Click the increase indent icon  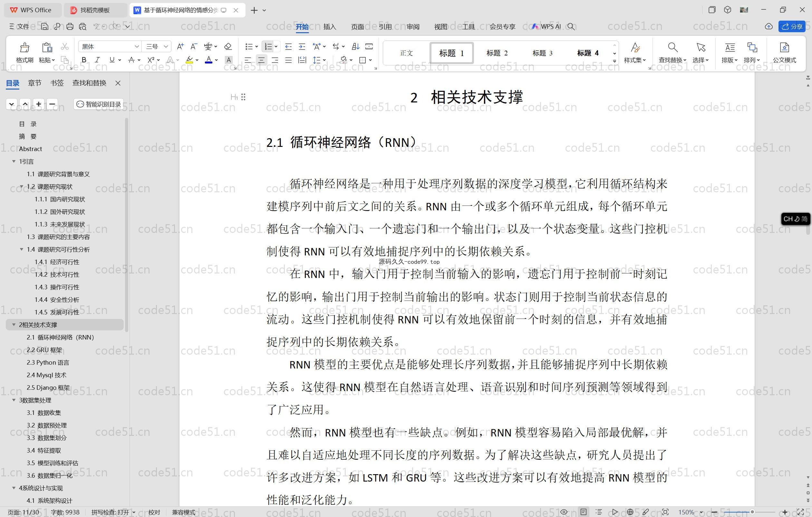click(302, 46)
